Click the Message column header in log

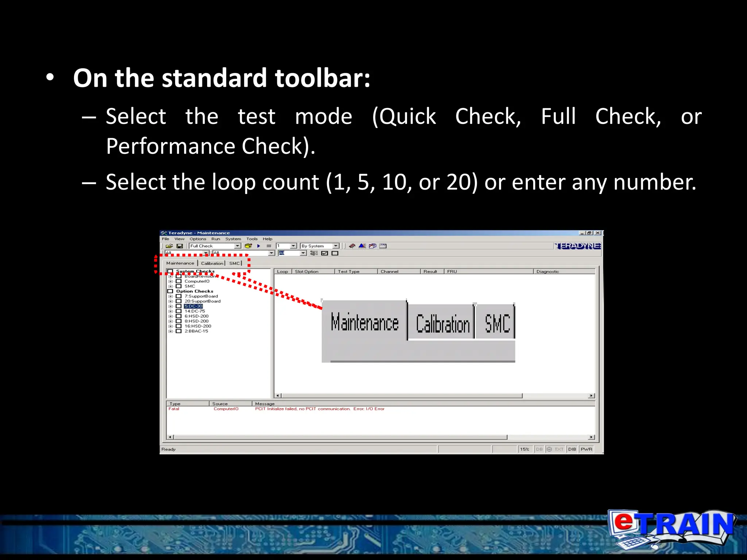pos(424,404)
